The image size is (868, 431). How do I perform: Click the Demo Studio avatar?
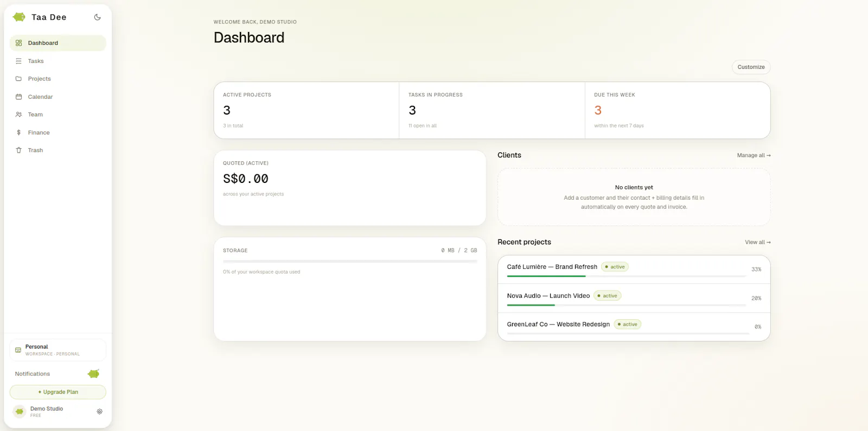(x=19, y=411)
